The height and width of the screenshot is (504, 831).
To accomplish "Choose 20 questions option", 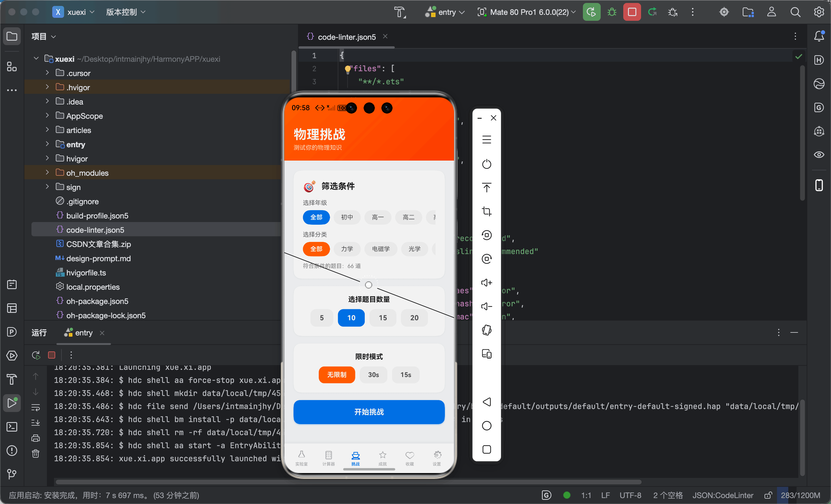I will click(414, 318).
